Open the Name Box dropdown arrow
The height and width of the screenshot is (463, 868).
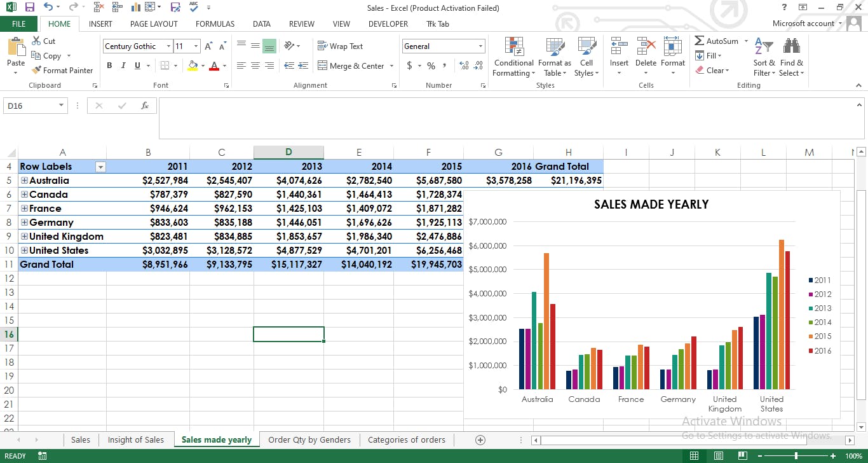click(61, 106)
